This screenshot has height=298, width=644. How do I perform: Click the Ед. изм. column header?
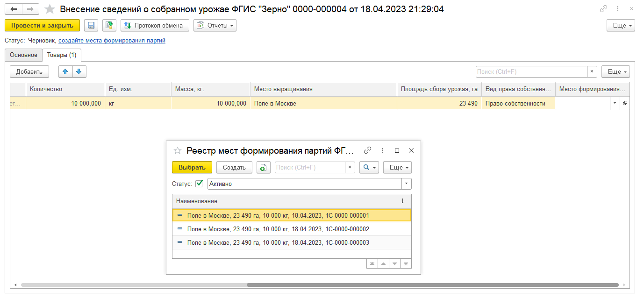138,89
